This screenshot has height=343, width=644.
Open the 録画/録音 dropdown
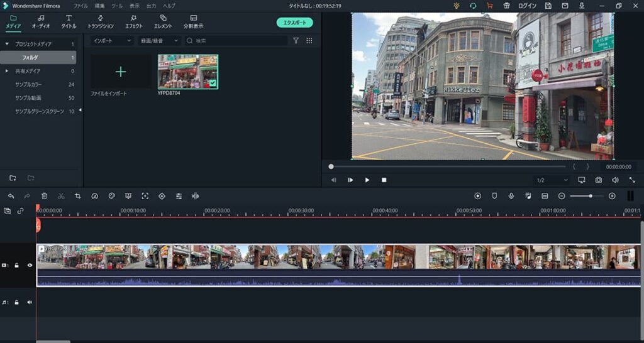159,41
